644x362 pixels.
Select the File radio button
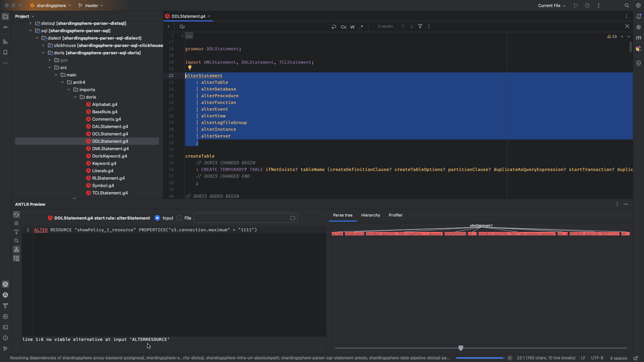tap(179, 218)
